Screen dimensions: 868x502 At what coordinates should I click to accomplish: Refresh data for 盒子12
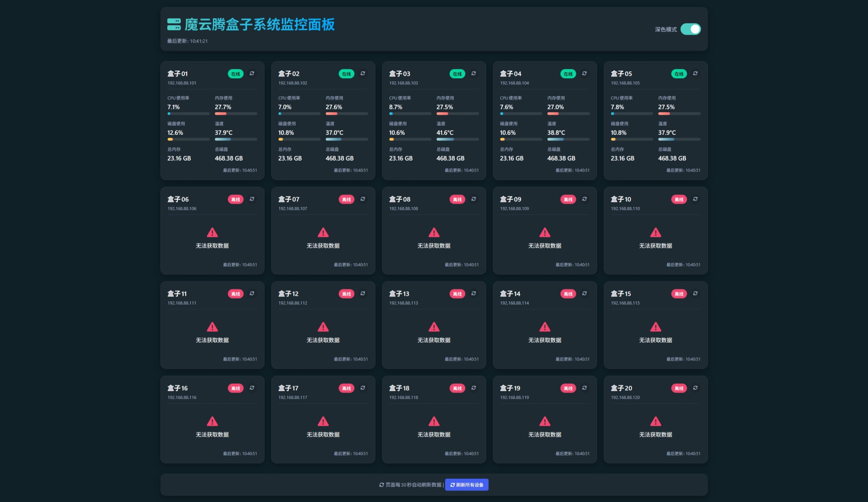(x=363, y=293)
